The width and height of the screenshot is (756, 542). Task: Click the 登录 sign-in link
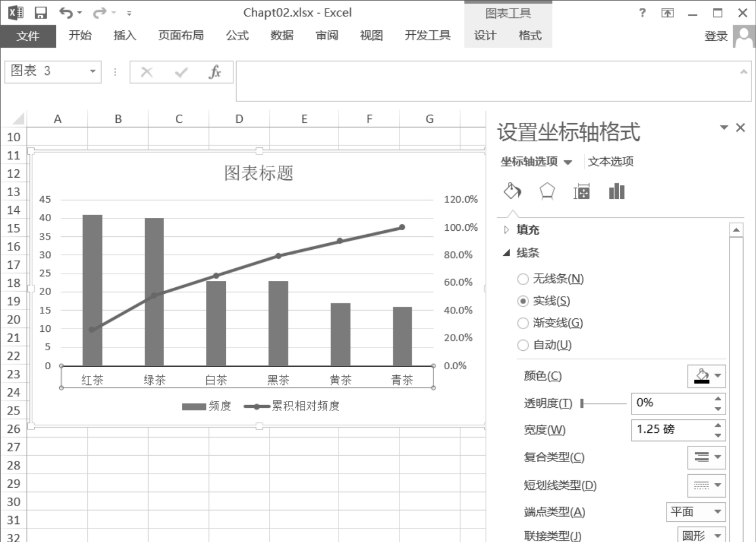coord(715,36)
